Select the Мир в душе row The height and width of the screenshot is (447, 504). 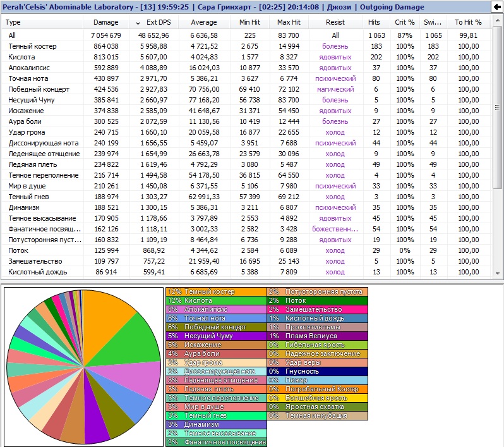pos(246,186)
